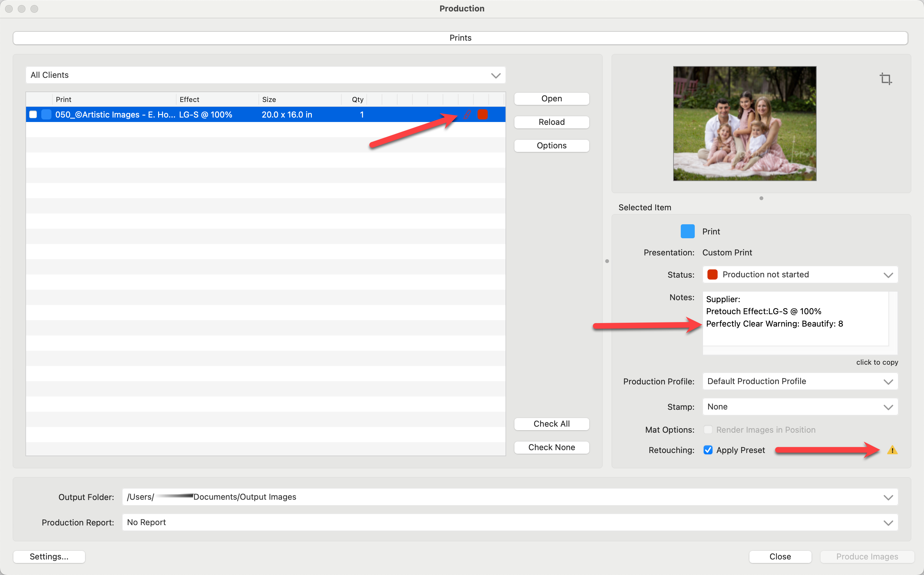
Task: Click the red paperclip icon in row
Action: click(467, 114)
